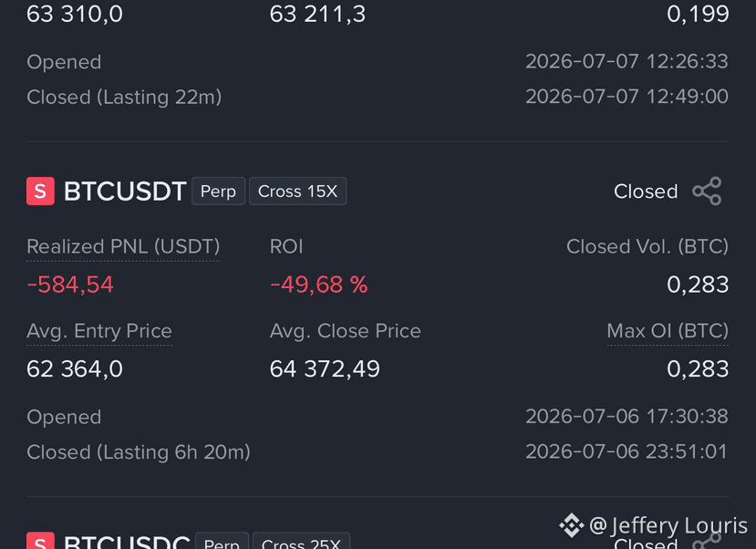The height and width of the screenshot is (549, 756).
Task: Tap the Closed (Lasting 22m) row
Action: (x=378, y=97)
